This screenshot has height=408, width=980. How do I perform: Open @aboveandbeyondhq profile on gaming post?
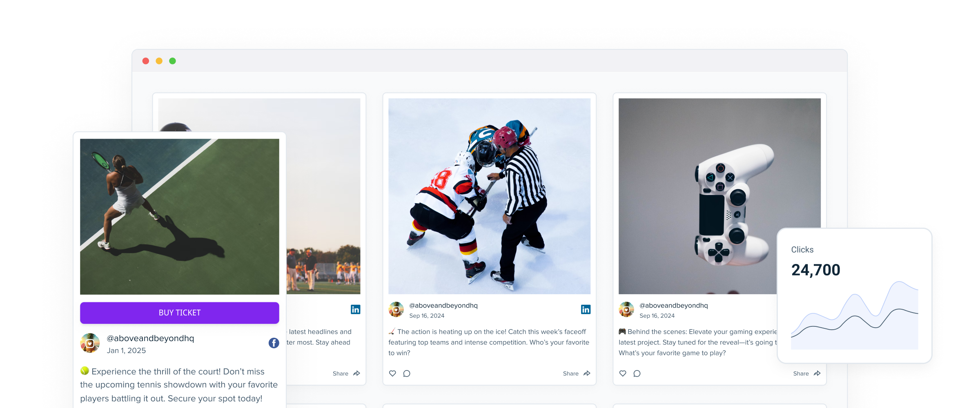tap(673, 305)
